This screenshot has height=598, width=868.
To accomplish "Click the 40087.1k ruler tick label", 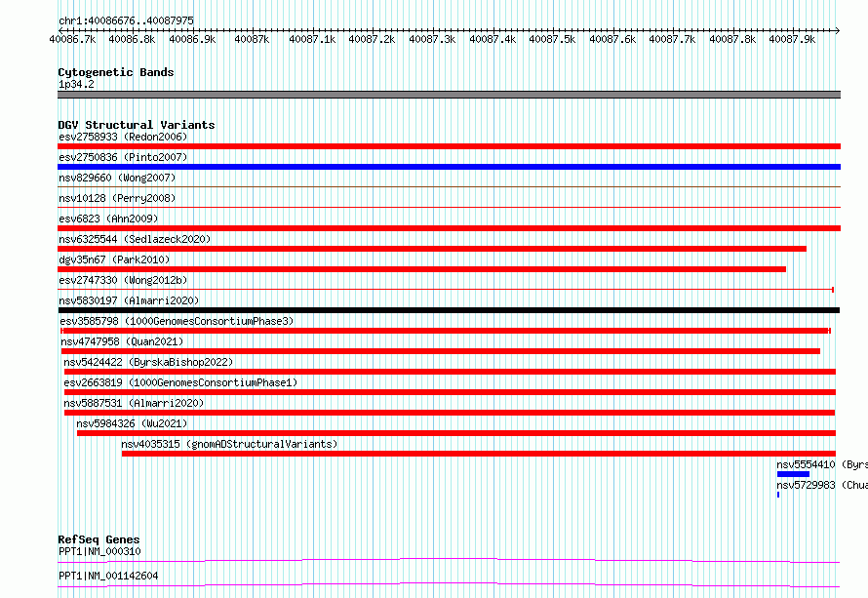I will (312, 40).
